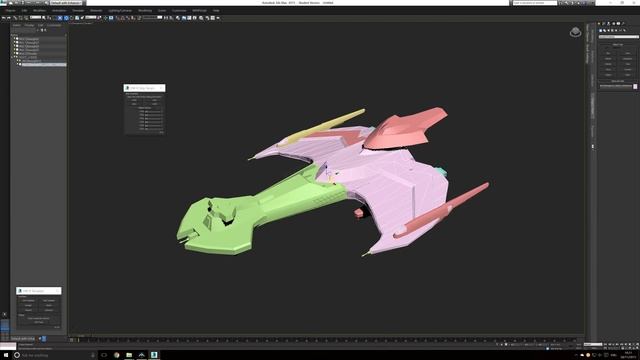This screenshot has height=360, width=640.
Task: Open Task View from the taskbar
Action: 104,355
